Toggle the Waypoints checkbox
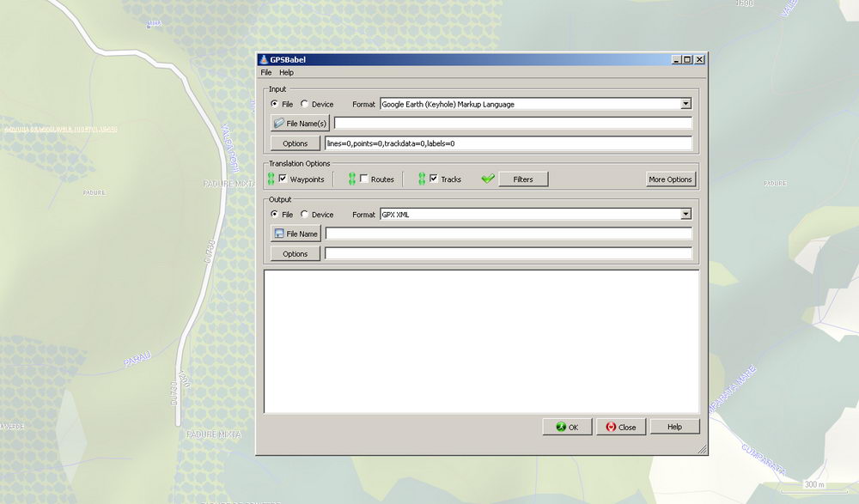This screenshot has width=859, height=504. click(x=283, y=179)
